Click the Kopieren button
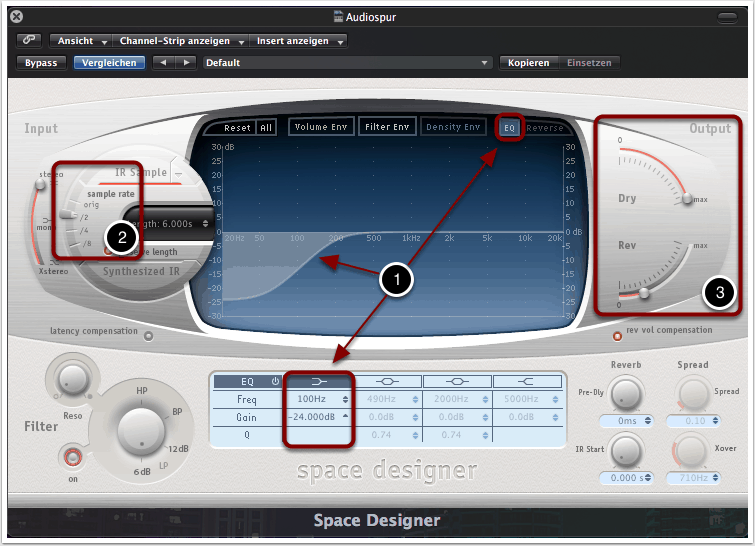Viewport: 755px width, 546px height. (x=528, y=62)
